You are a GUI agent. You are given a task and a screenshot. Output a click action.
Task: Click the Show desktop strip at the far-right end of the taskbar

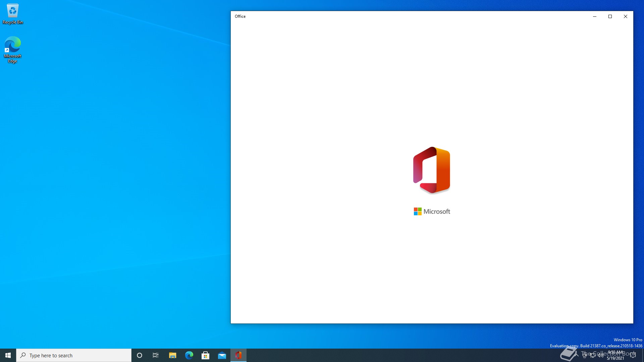(x=643, y=355)
